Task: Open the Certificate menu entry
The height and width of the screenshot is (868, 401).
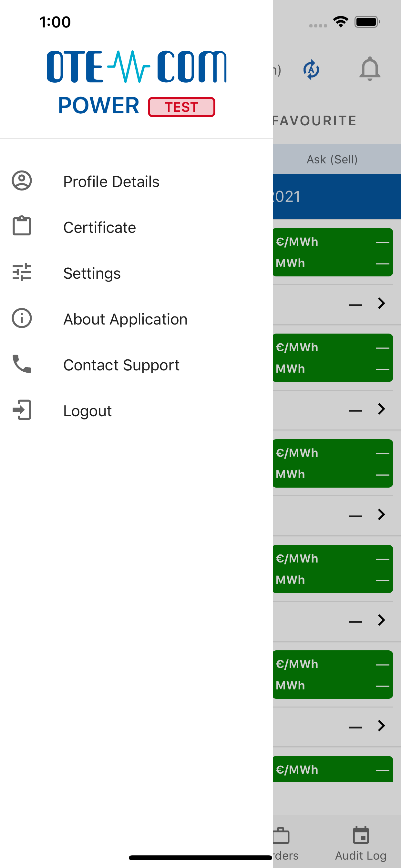Action: pos(137,227)
